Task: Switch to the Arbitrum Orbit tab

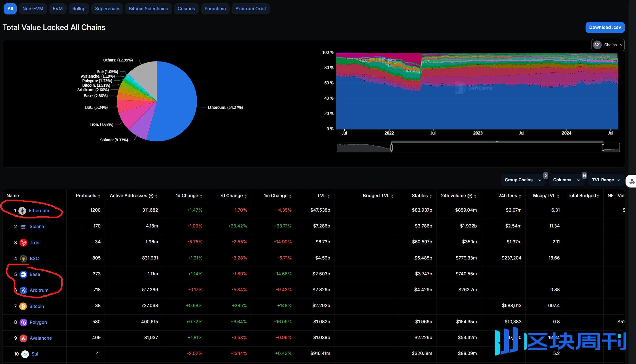Action: 251,9
